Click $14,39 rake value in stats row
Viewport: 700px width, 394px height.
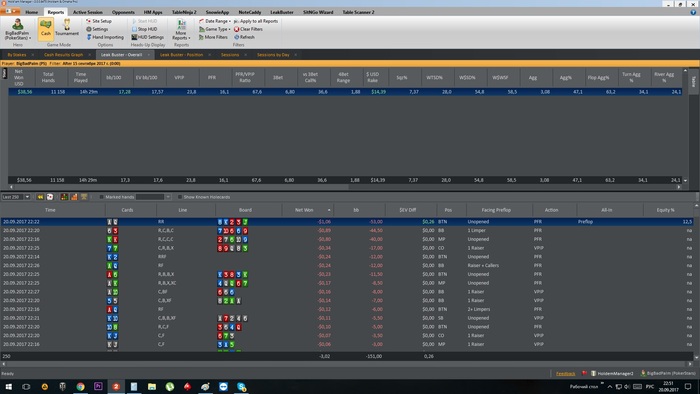[x=378, y=92]
